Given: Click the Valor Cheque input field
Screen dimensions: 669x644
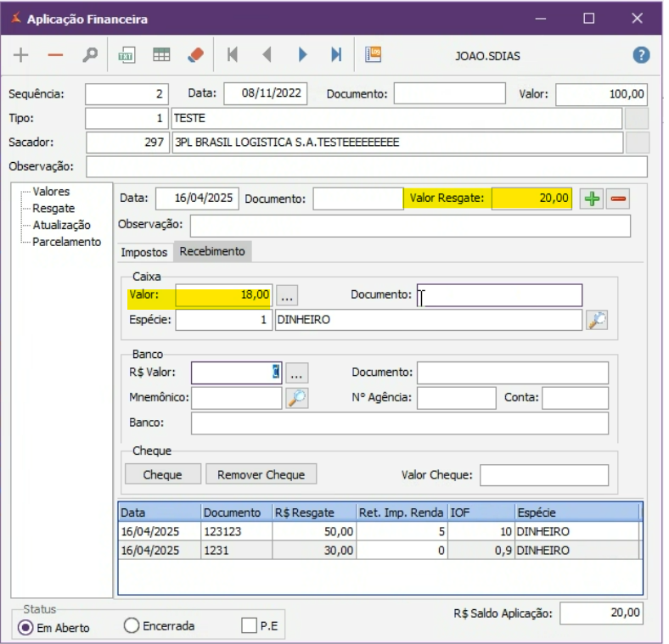Looking at the screenshot, I should coord(543,475).
